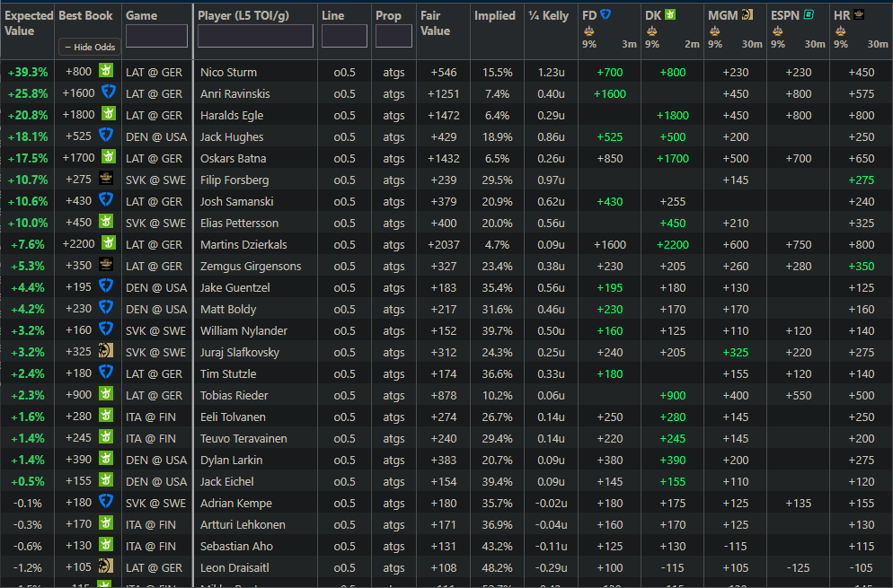
Task: Click the FanDuel shield icon in FD header
Action: 606,14
